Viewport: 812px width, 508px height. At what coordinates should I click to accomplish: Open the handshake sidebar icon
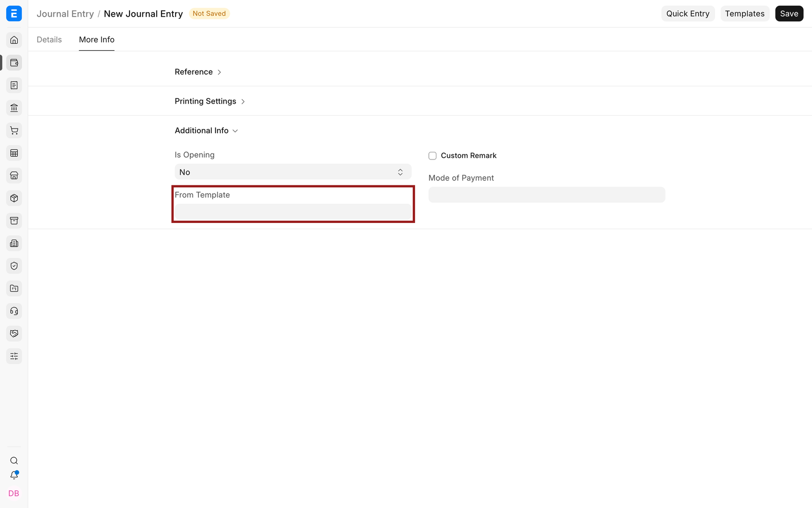click(14, 334)
